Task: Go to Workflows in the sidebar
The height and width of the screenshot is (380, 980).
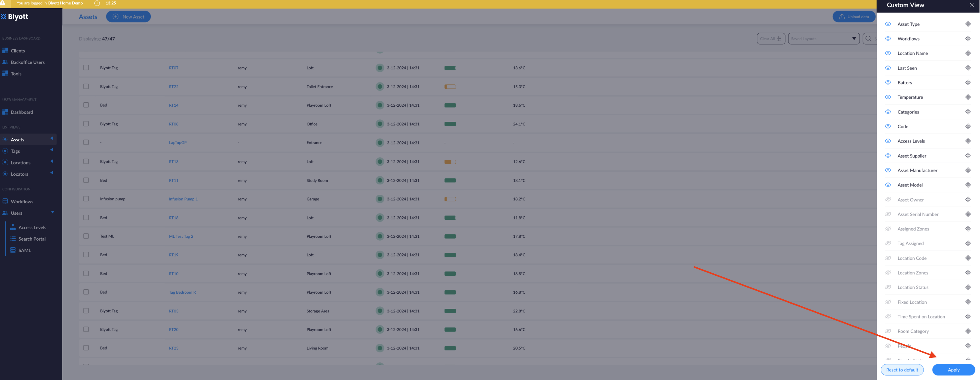Action: click(22, 202)
